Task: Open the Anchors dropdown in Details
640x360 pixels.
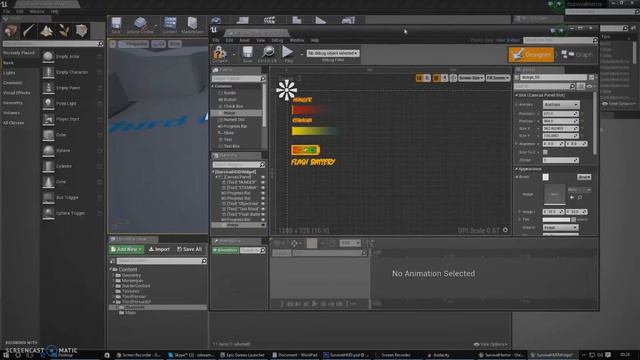Action: (561, 104)
